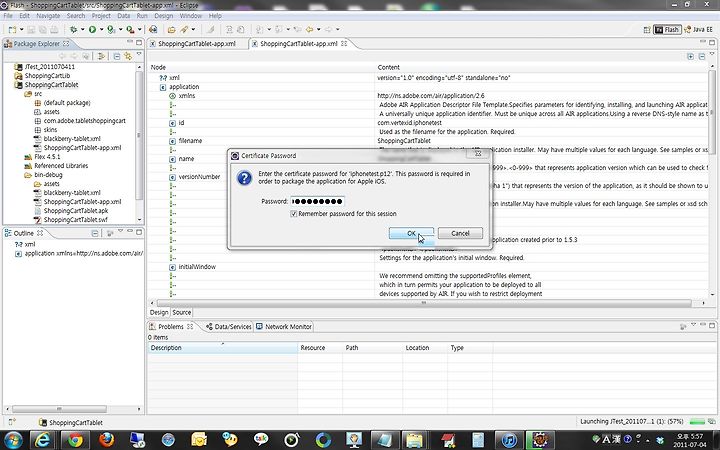Toggle Remember password for this session
720x450 pixels.
[293, 214]
